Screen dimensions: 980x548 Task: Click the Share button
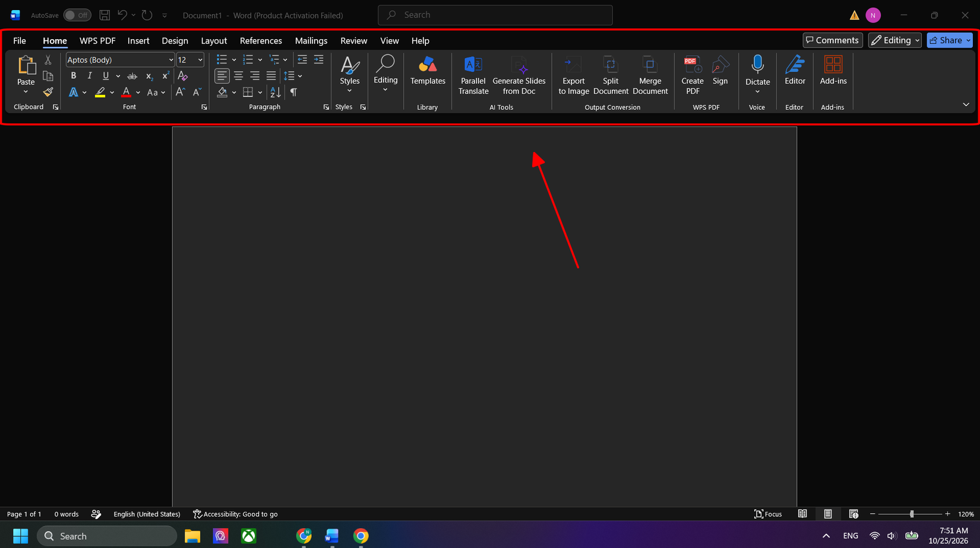(950, 40)
